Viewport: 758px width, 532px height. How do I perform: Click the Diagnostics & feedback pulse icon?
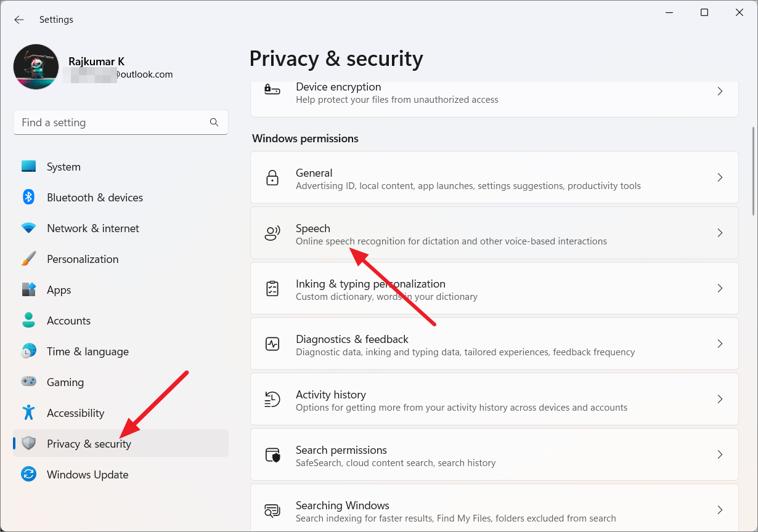click(x=272, y=344)
